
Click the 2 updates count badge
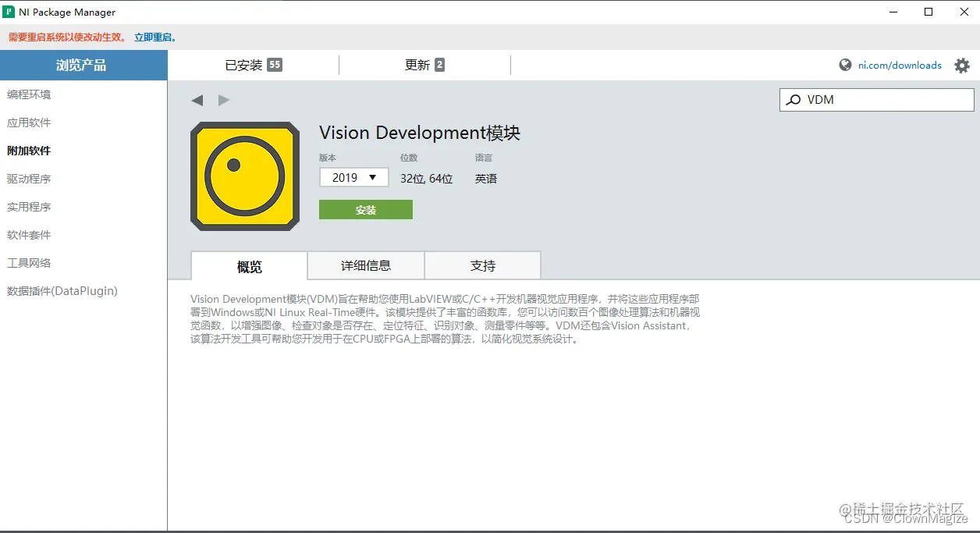(x=440, y=65)
